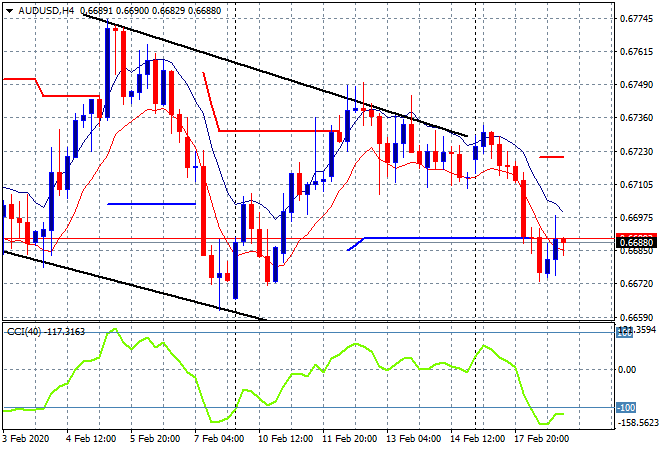Click the 0.66975 price axis label
This screenshot has height=450, width=660.
pos(637,217)
